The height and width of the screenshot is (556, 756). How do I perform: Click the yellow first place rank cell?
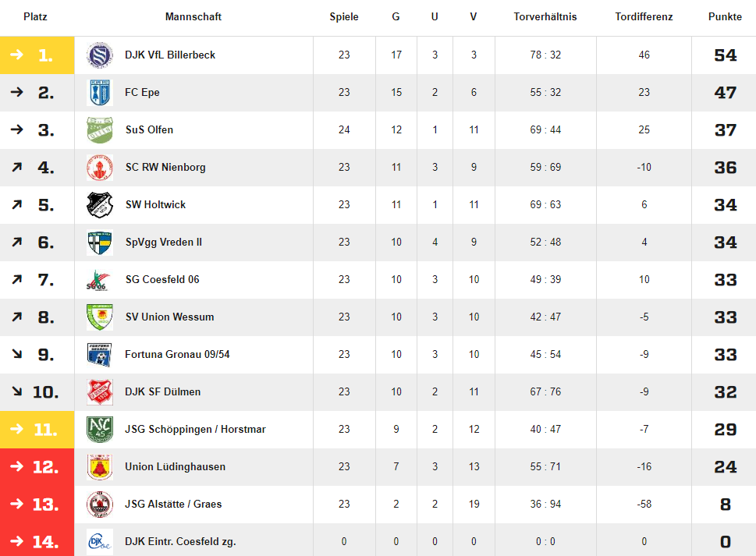[x=37, y=55]
